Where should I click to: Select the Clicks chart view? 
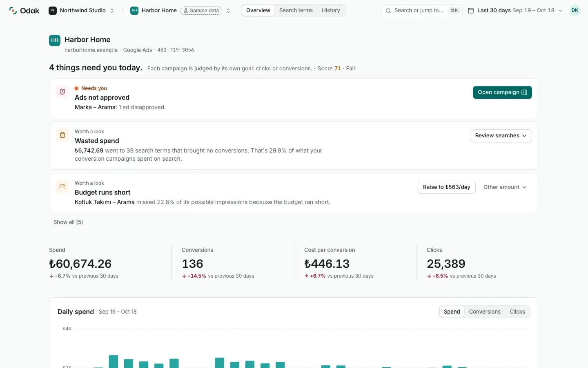coord(517,312)
